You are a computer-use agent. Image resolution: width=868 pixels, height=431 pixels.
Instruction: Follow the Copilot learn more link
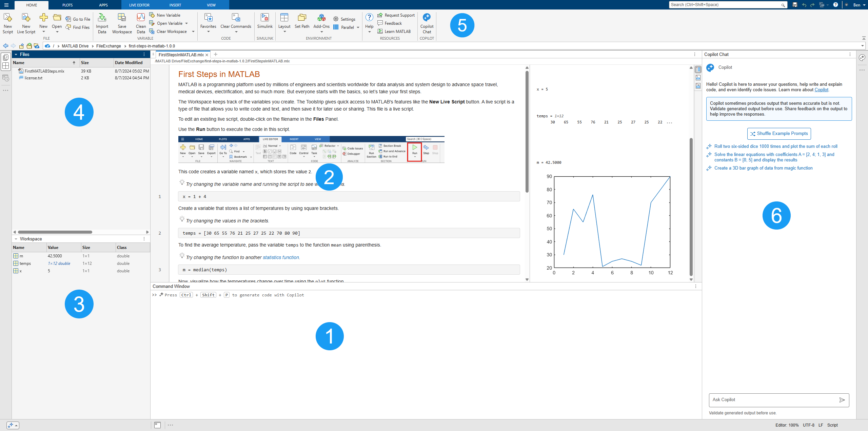click(821, 90)
